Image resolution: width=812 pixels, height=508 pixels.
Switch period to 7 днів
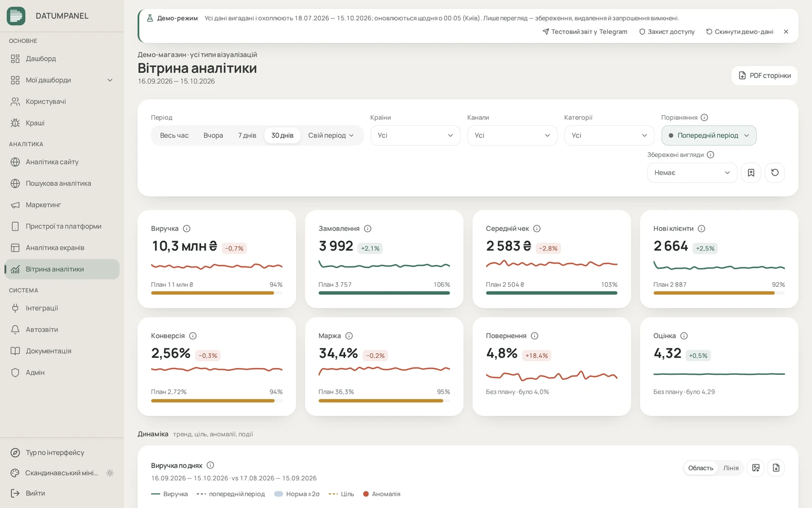(x=247, y=135)
